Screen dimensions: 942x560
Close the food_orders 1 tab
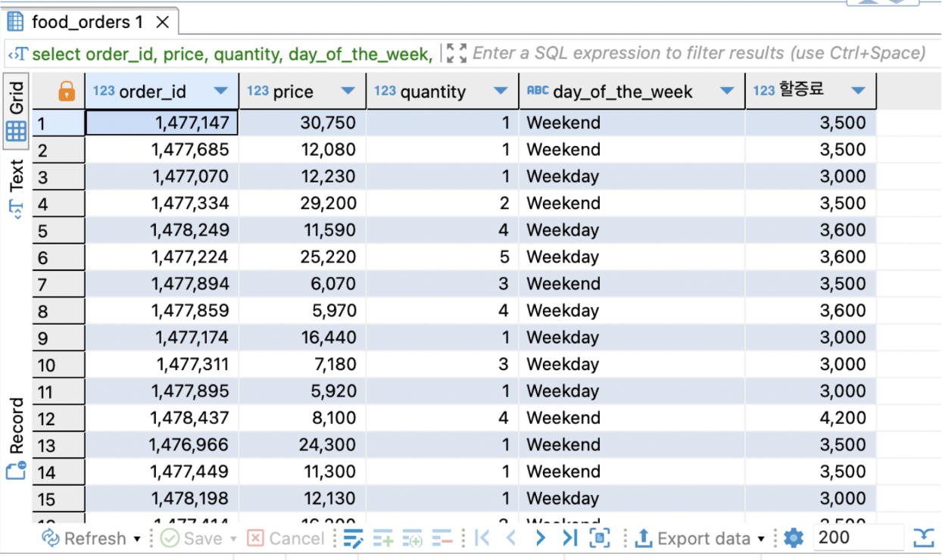(162, 23)
